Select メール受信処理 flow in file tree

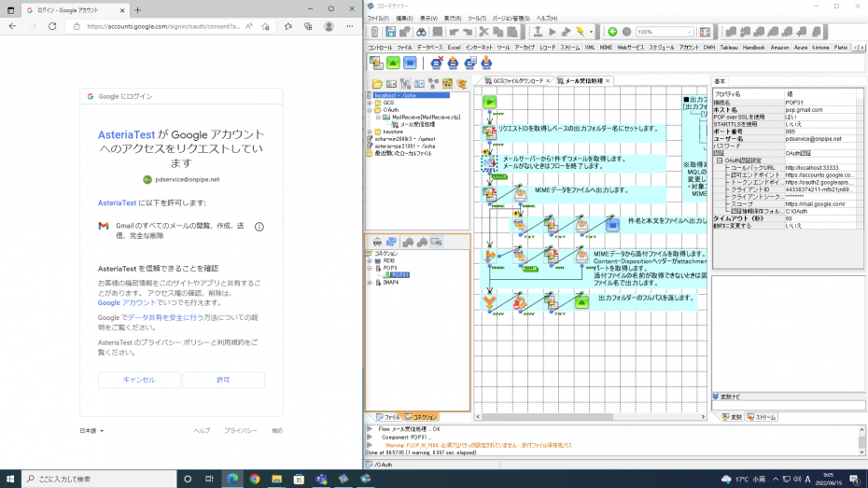click(417, 124)
